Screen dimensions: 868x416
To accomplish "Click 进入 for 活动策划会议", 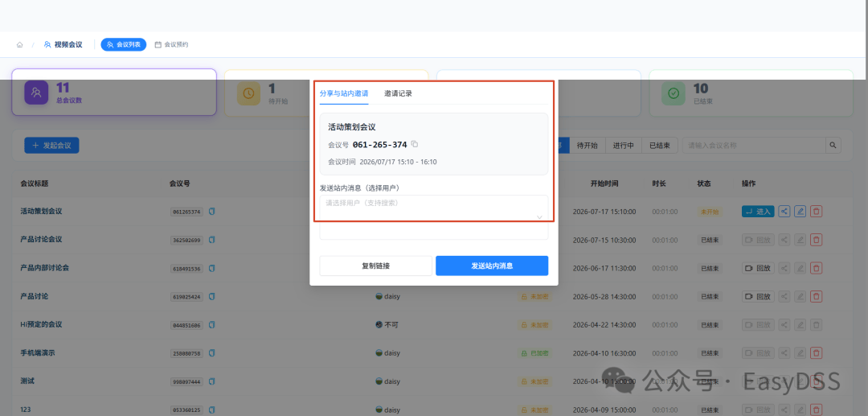I will click(x=758, y=211).
